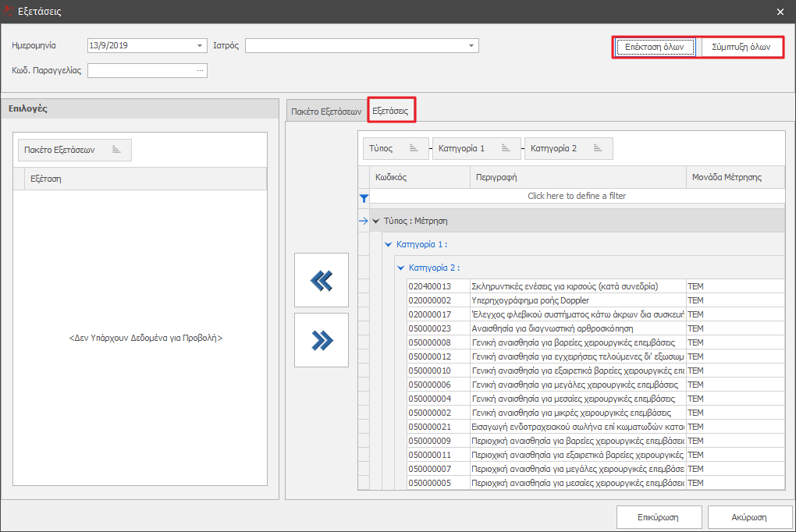Click the filter funnel icon in grid
This screenshot has height=532, width=796.
[363, 198]
